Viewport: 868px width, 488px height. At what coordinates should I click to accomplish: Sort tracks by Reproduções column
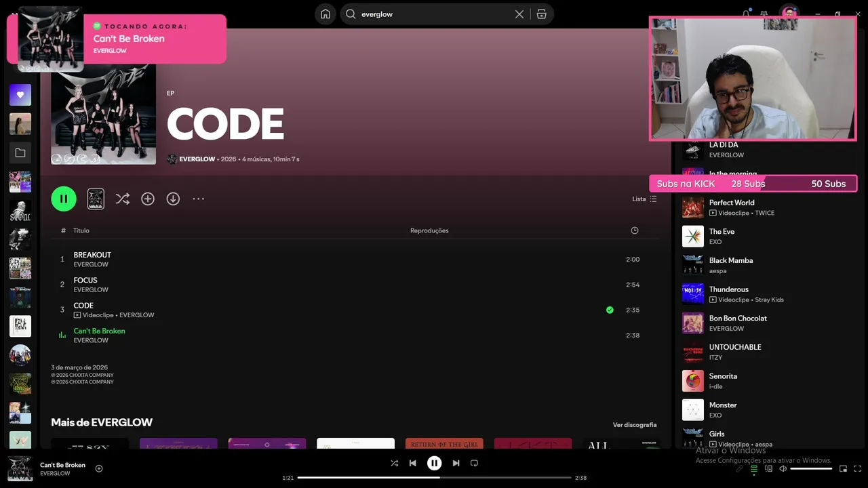(429, 230)
